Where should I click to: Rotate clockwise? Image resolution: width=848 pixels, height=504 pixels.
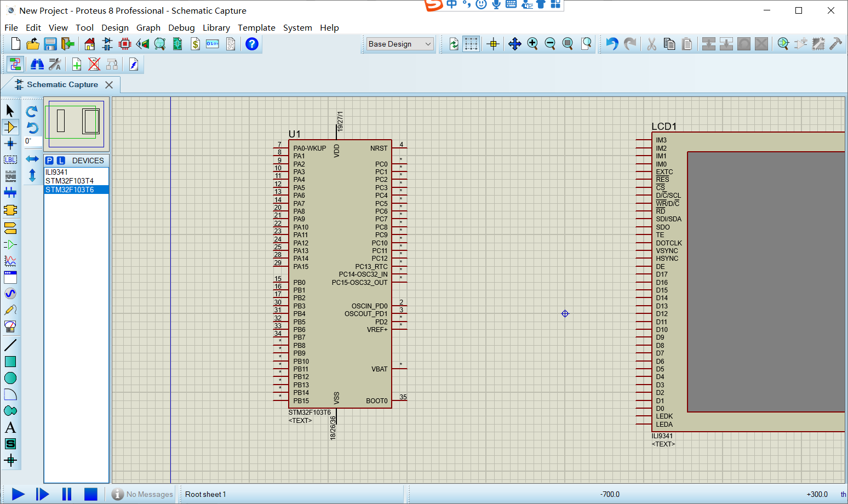32,111
